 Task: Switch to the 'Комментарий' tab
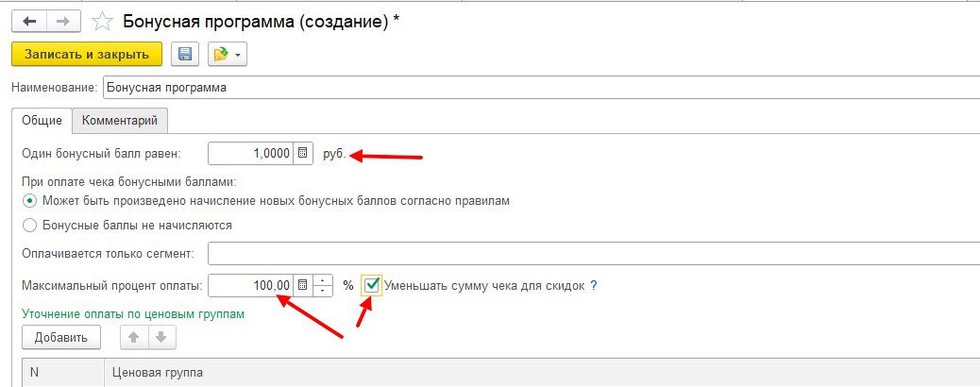121,121
